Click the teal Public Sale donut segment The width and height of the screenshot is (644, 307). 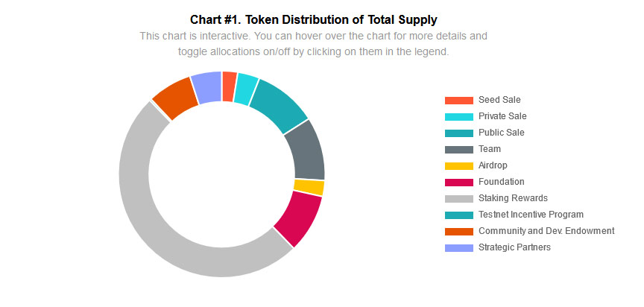279,106
